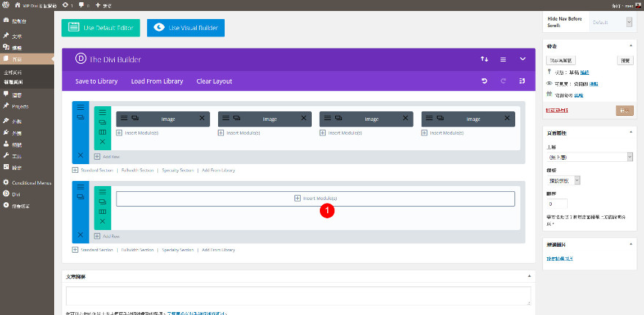This screenshot has height=315, width=644.
Task: Click the Use Visual Builder button
Action: (186, 28)
